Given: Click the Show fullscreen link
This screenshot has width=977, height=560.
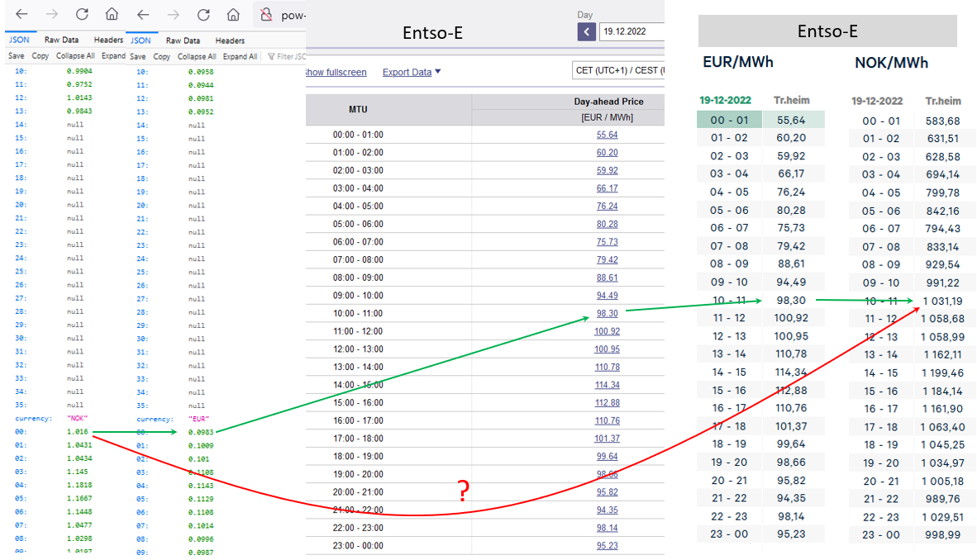Looking at the screenshot, I should [x=334, y=72].
